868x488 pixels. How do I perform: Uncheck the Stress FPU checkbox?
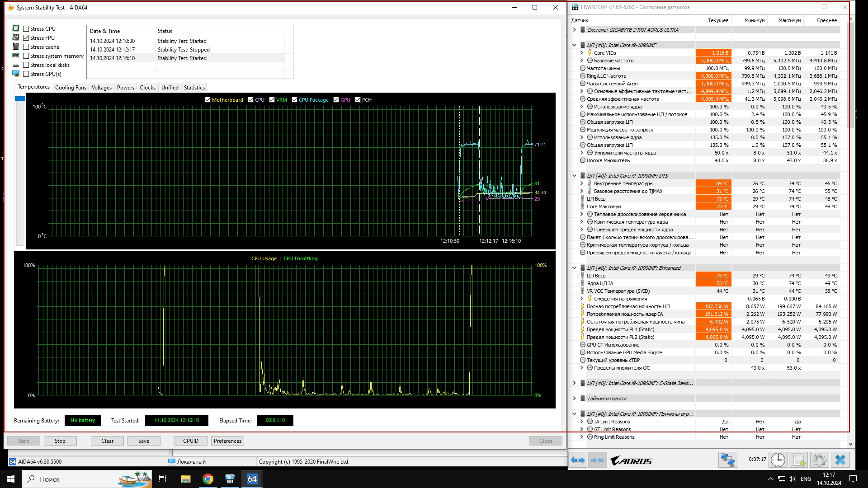[x=26, y=38]
